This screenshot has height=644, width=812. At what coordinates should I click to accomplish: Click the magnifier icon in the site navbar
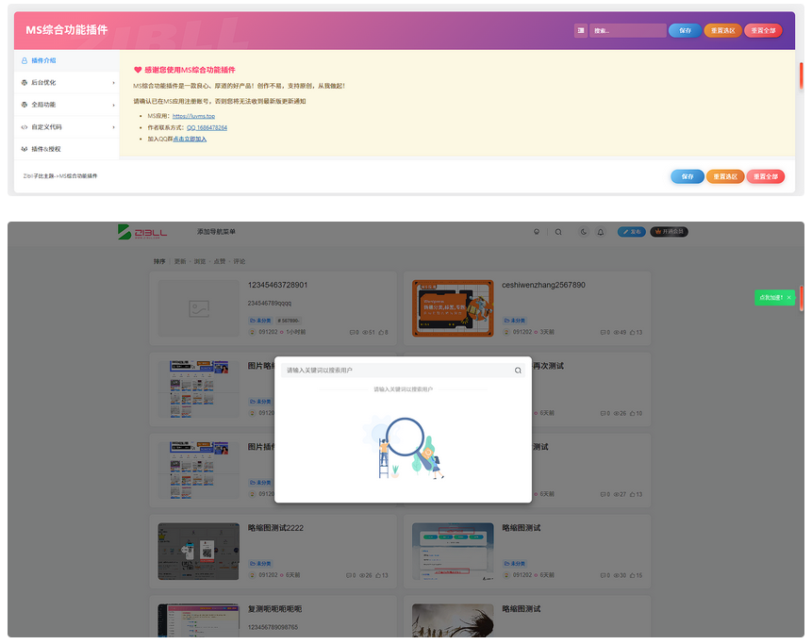(x=558, y=232)
